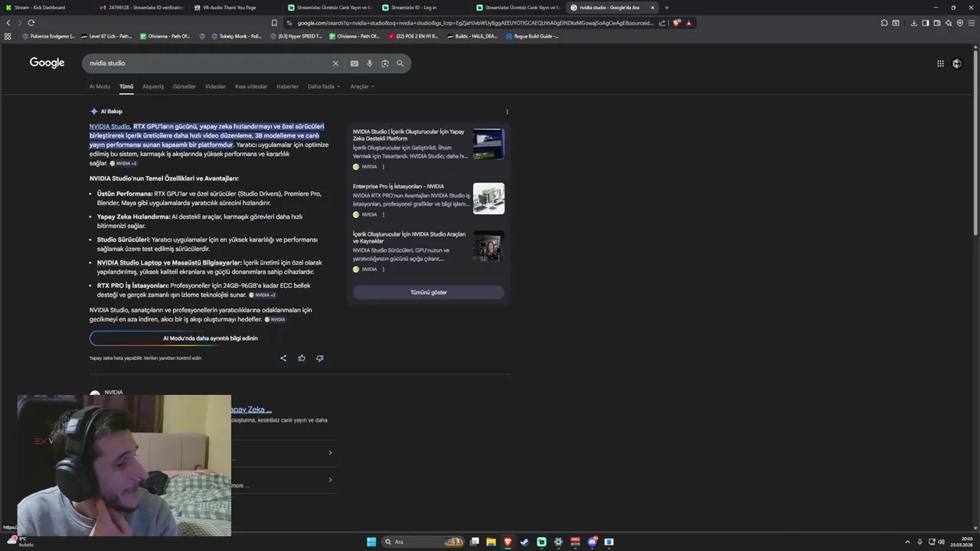This screenshot has width=980, height=551.
Task: Open 'Level 67 Lich - Path...' bookmark
Action: pos(106,36)
